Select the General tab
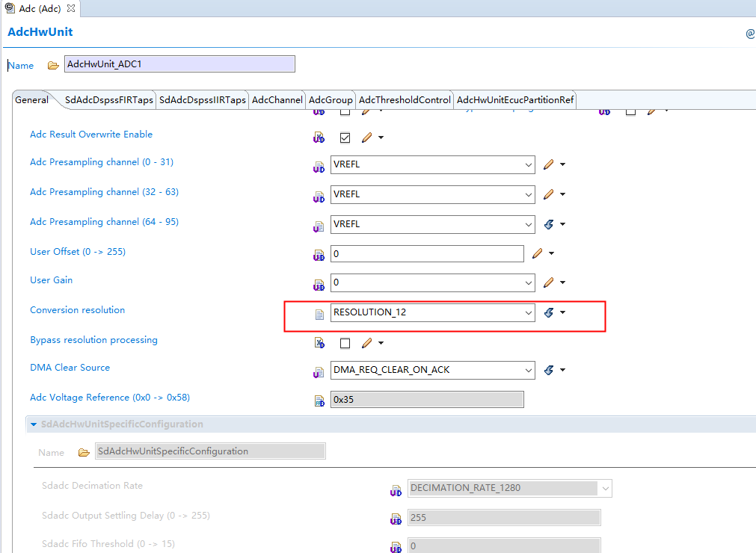The height and width of the screenshot is (553, 756). coord(32,99)
